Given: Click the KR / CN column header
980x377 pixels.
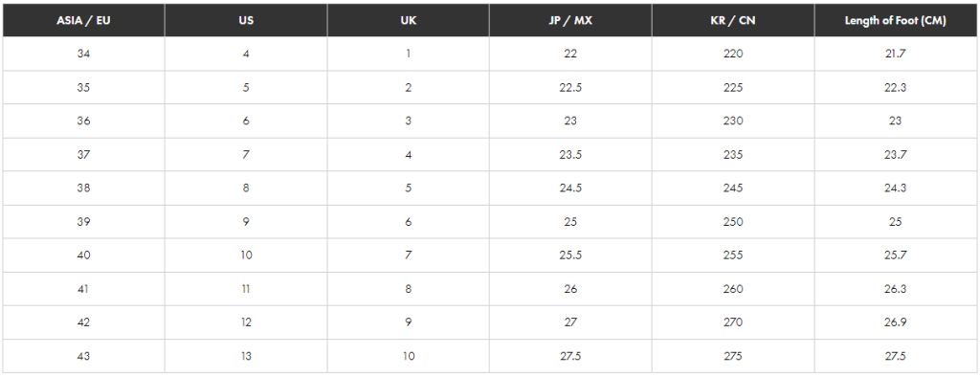Looking at the screenshot, I should [x=733, y=21].
